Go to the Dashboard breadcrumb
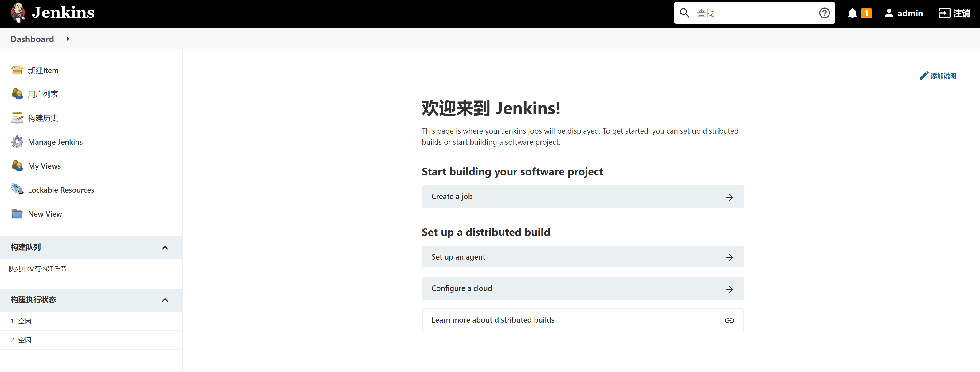980x372 pixels. 32,39
